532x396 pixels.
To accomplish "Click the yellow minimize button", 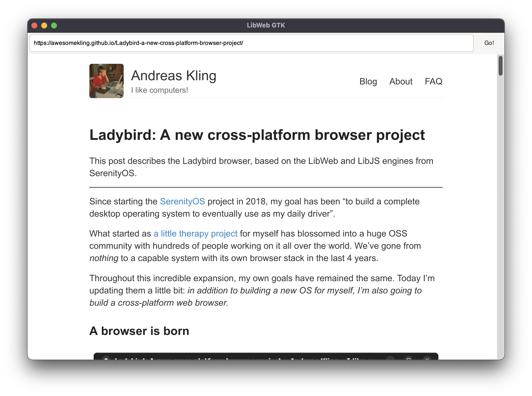I will (44, 25).
